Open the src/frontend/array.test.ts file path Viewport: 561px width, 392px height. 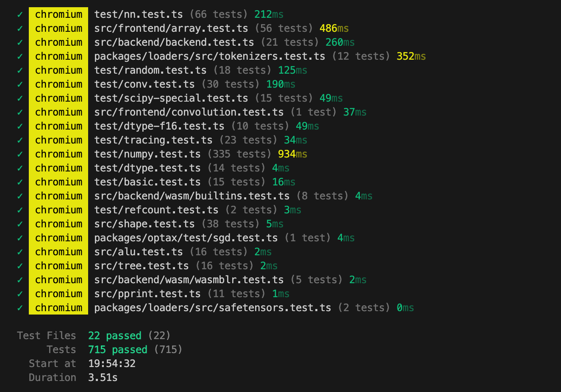pos(171,28)
